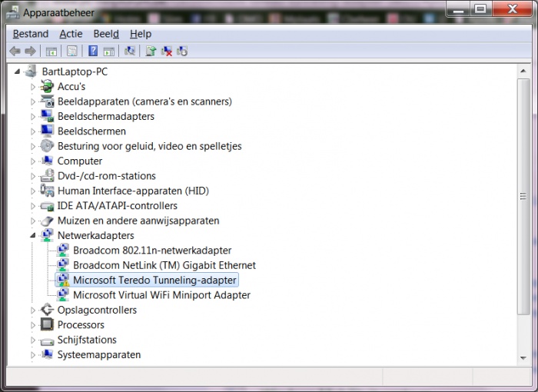Select 'Muizen en andere aanwijsapparaten' label

(138, 221)
